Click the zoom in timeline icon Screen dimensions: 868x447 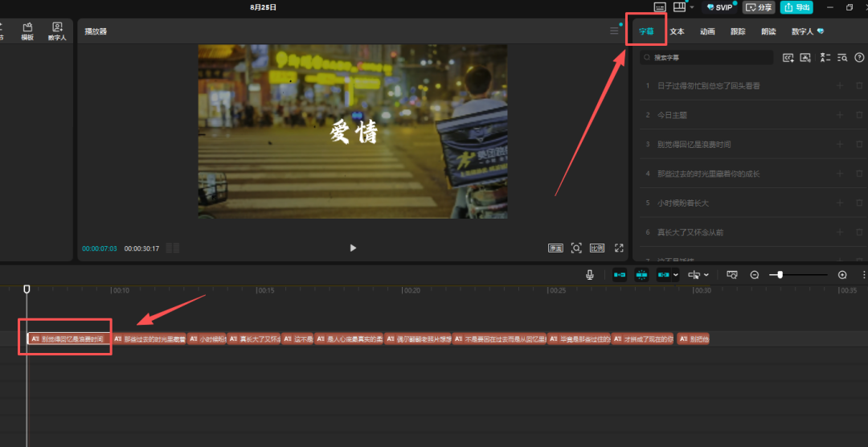(x=842, y=275)
